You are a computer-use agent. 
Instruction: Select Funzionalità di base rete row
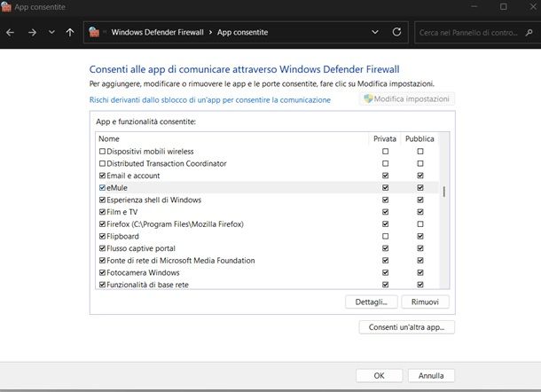pyautogui.click(x=267, y=285)
